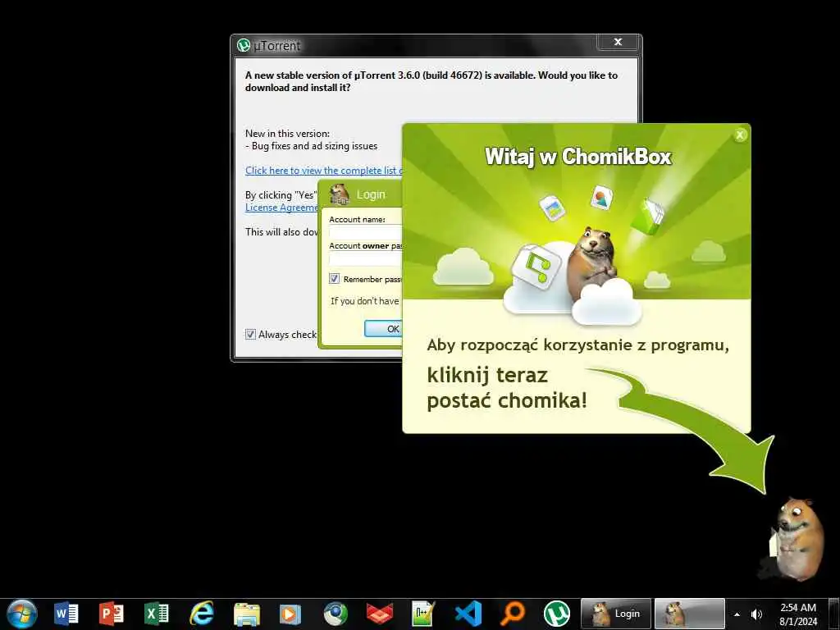Focus the Account owner password field
Image resolution: width=840 pixels, height=630 pixels.
[x=366, y=259]
